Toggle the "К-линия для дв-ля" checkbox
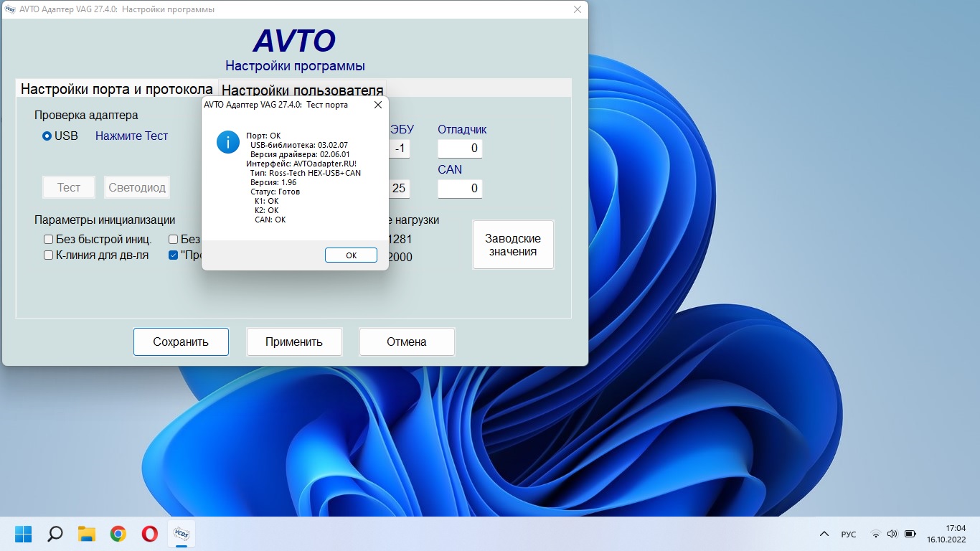 tap(49, 255)
